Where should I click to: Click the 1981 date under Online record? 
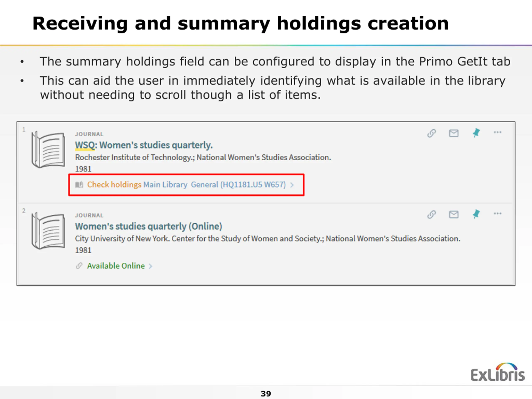83,250
